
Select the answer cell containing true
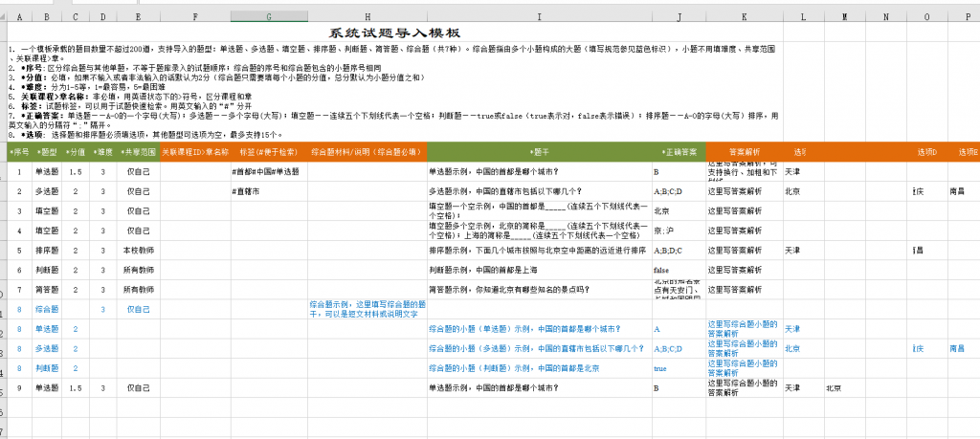[679, 368]
